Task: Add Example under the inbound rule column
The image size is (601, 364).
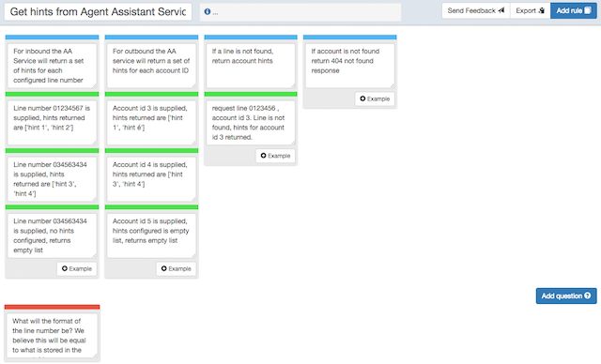Action: 77,268
